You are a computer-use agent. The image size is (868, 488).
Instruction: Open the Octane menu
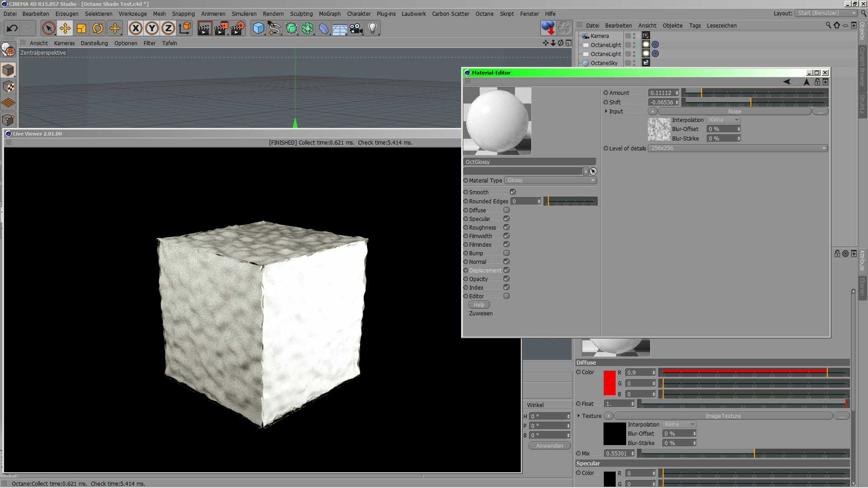[484, 14]
